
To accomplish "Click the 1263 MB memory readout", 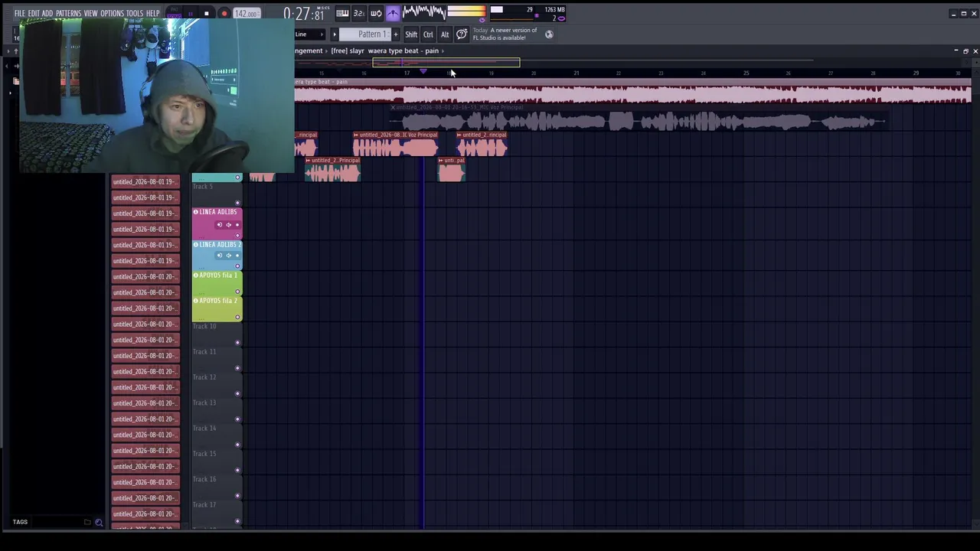I will pos(554,10).
